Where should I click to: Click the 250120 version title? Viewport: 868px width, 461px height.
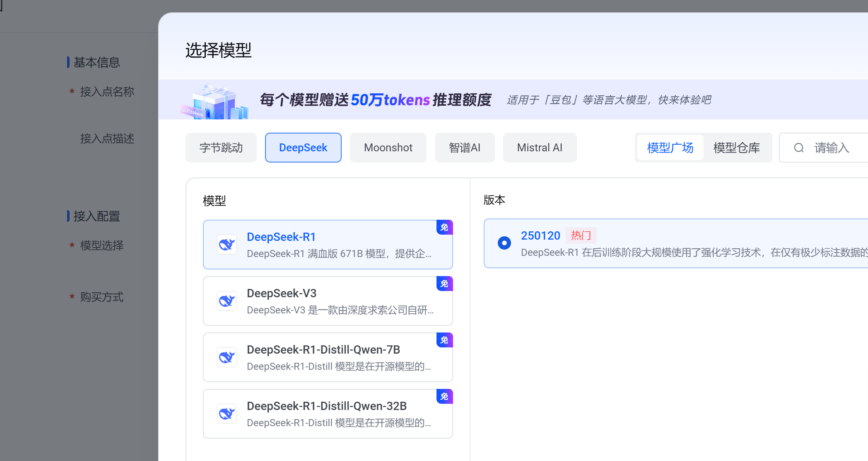[540, 235]
